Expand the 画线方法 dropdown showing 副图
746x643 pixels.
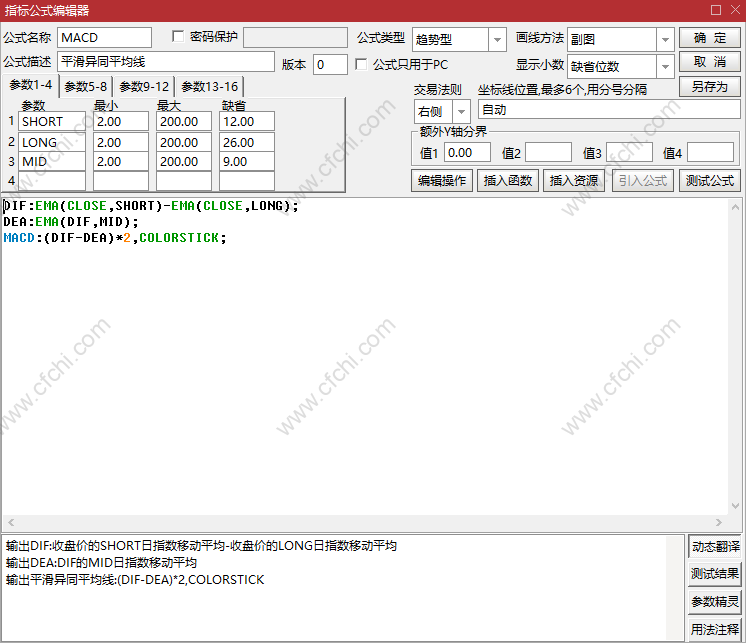click(665, 39)
